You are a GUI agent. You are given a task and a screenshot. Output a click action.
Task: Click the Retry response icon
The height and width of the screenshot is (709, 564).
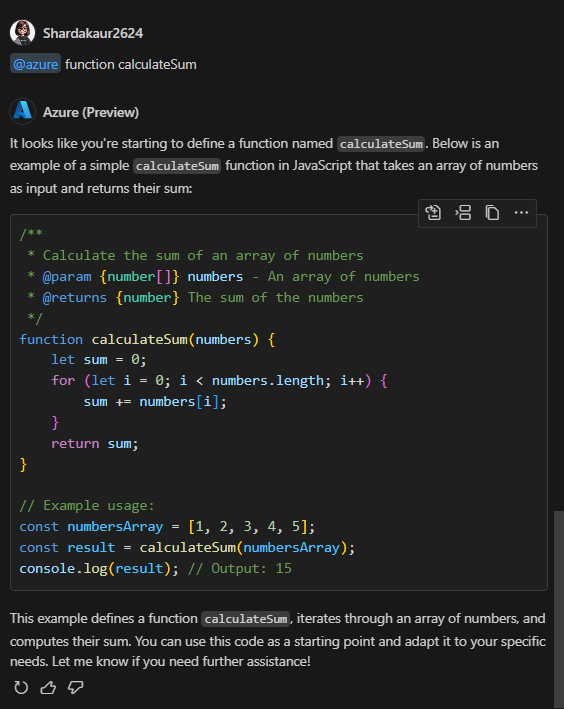click(x=21, y=687)
